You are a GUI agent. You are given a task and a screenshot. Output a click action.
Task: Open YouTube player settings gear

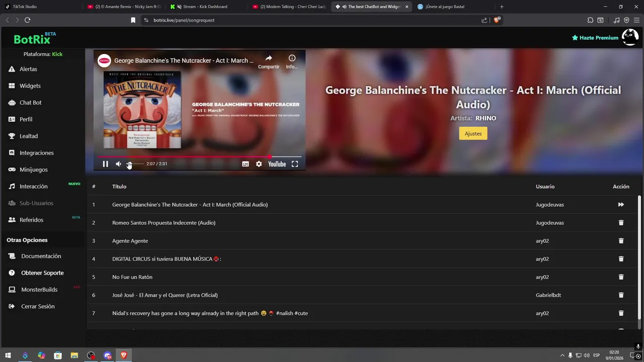[x=259, y=164]
